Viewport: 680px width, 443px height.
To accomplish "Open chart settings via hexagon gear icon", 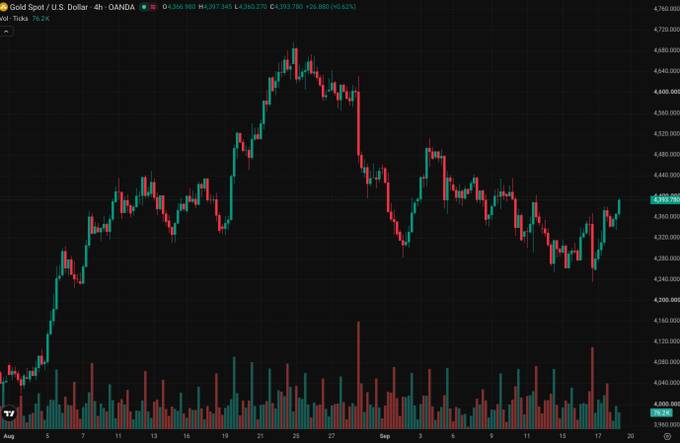I will click(667, 436).
